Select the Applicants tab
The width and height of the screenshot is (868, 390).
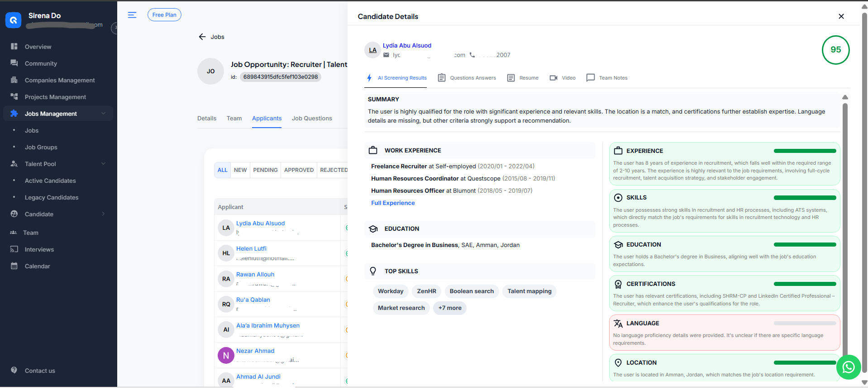pyautogui.click(x=267, y=118)
